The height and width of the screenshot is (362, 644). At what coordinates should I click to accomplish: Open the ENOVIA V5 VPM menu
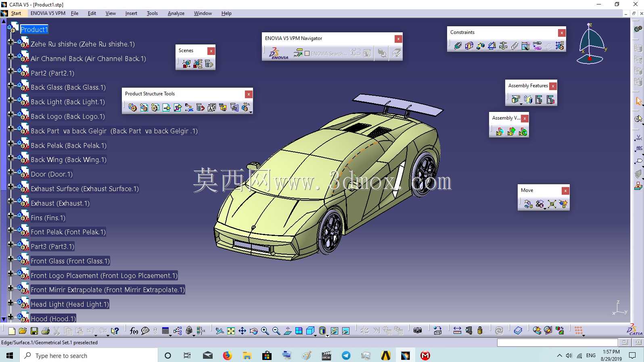coord(48,13)
